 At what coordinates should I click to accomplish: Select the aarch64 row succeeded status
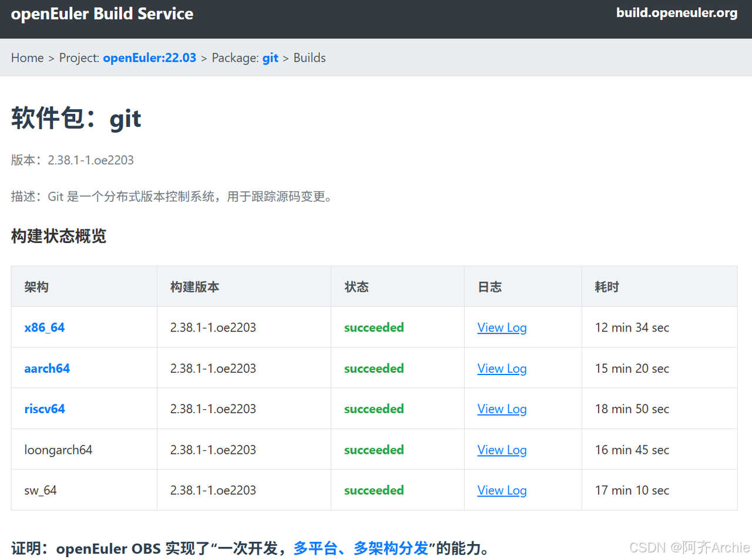click(x=374, y=369)
